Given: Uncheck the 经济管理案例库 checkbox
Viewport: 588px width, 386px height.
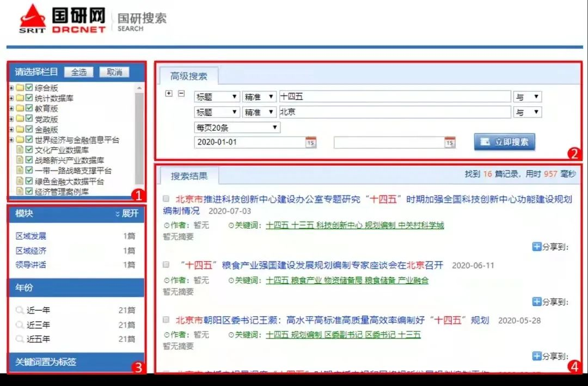Looking at the screenshot, I should (29, 191).
